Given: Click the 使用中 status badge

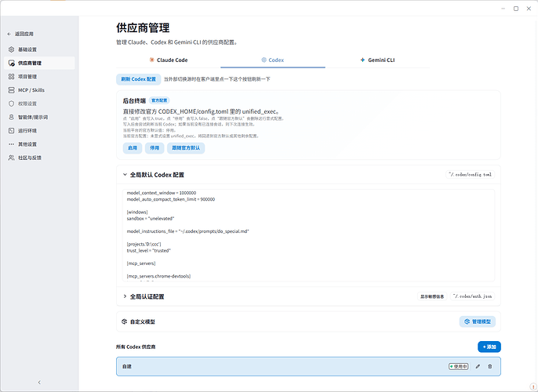Looking at the screenshot, I should [x=458, y=366].
